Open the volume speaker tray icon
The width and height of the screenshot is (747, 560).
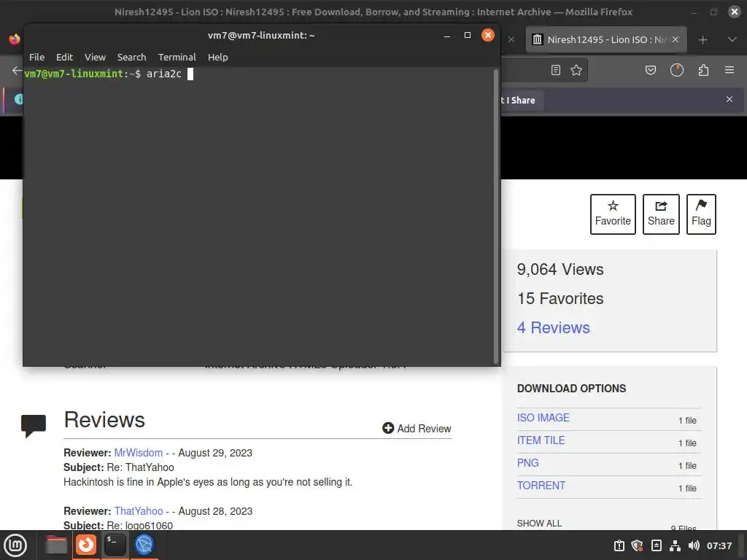point(694,545)
